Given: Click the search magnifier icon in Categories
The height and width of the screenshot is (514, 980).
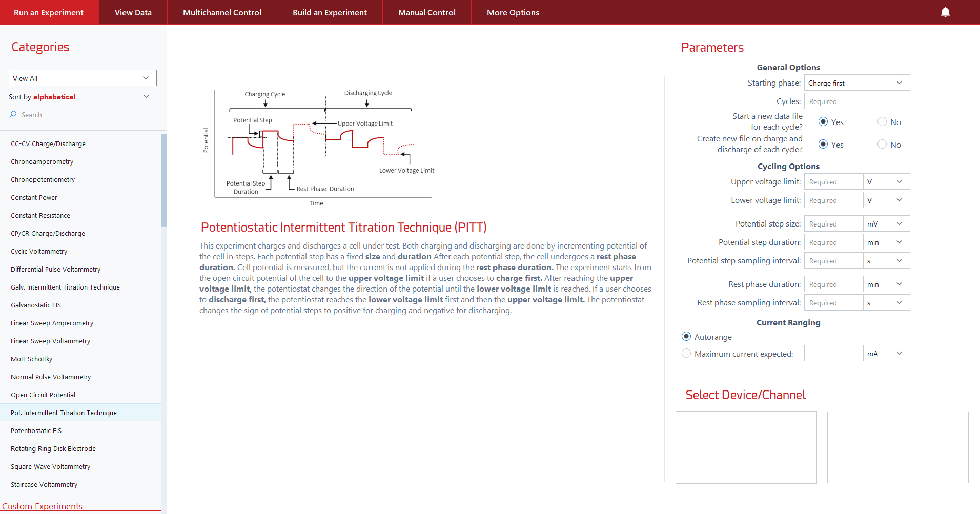Looking at the screenshot, I should 13,115.
